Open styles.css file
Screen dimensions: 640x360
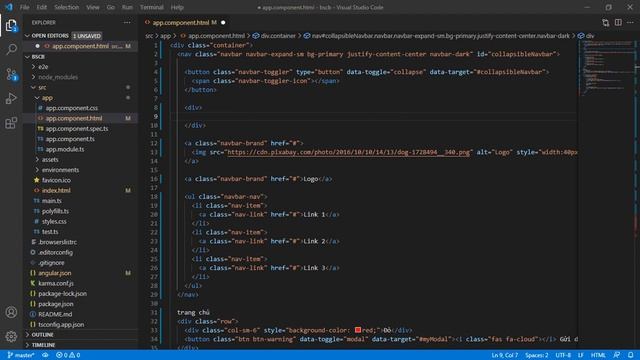54,221
